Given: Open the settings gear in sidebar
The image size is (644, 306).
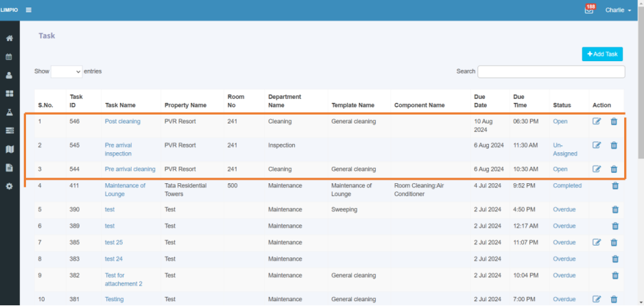Looking at the screenshot, I should (10, 186).
